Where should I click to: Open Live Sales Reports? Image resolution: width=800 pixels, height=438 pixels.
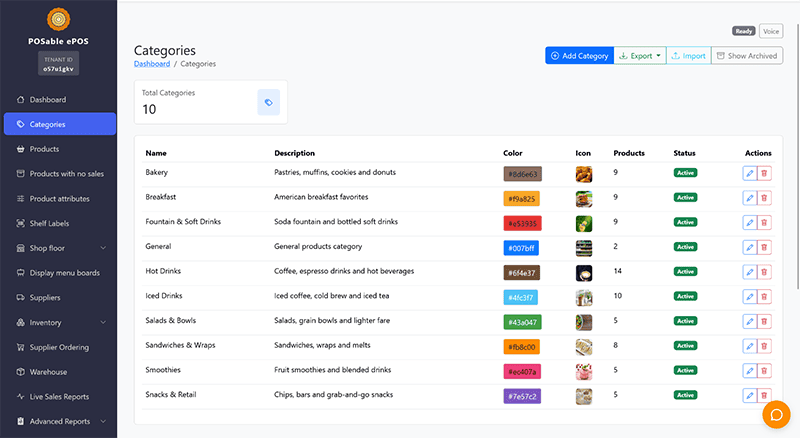click(x=60, y=397)
